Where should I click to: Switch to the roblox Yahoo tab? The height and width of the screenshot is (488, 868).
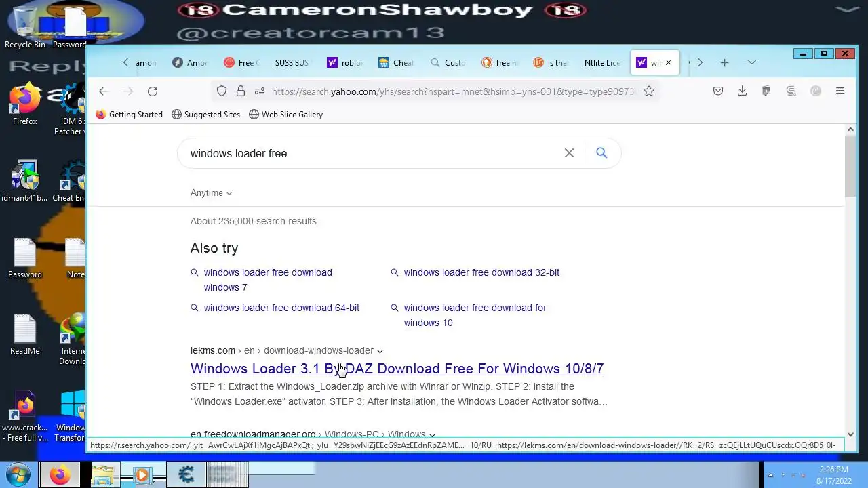pyautogui.click(x=345, y=63)
